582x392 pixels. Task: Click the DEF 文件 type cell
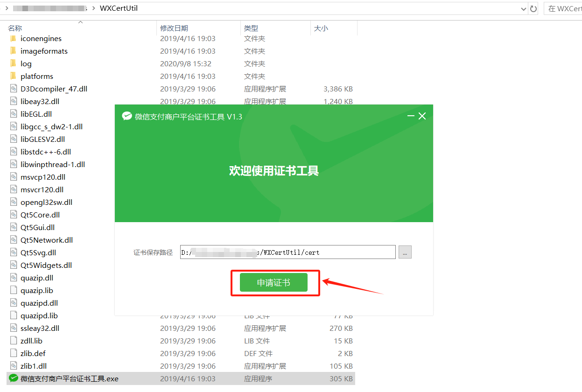[258, 353]
